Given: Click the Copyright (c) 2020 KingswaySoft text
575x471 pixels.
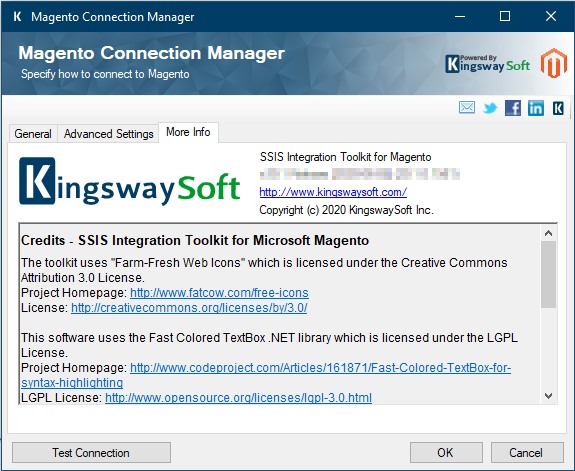Looking at the screenshot, I should (346, 210).
